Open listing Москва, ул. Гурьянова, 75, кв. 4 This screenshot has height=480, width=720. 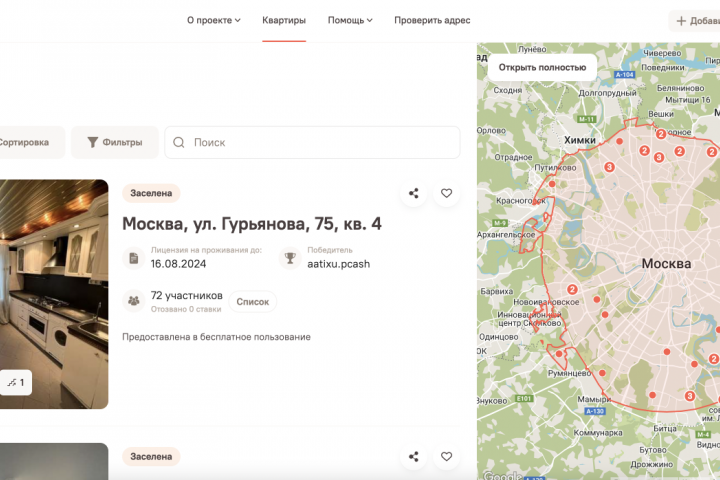click(x=252, y=224)
